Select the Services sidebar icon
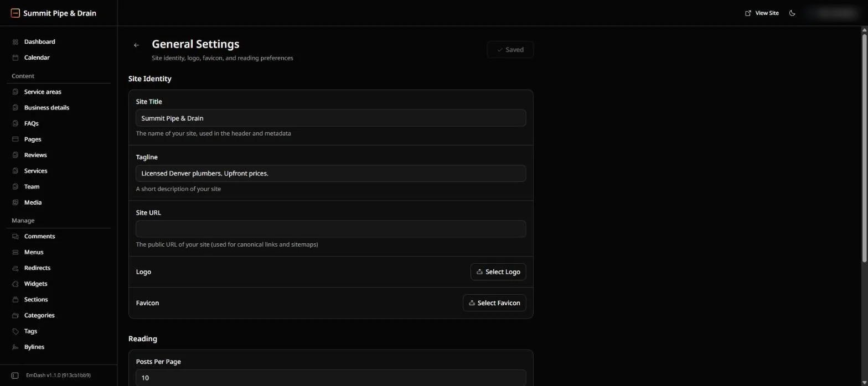Screen dimensions: 868x386 click(15, 171)
